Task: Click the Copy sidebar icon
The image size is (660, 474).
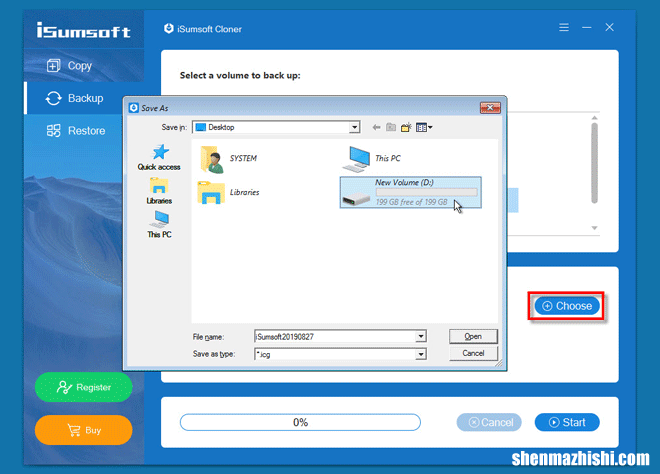Action: click(53, 66)
